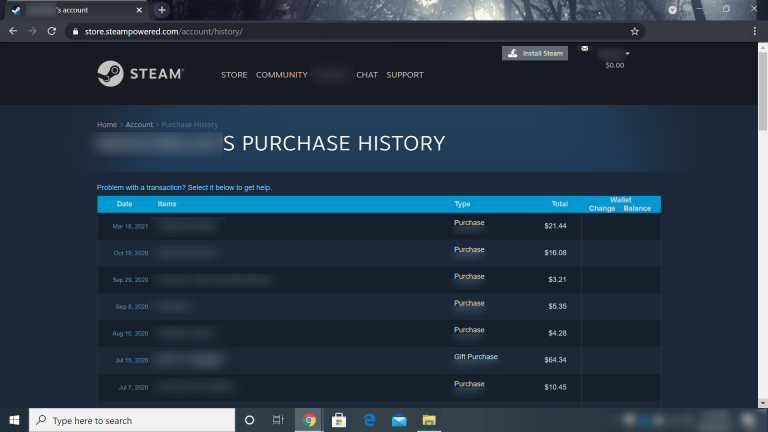Open the Steam inbox envelope icon

(584, 48)
